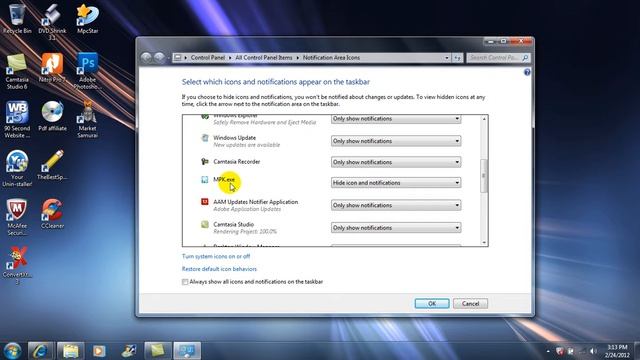Click the Cancel button
This screenshot has width=640, height=360.
470,304
